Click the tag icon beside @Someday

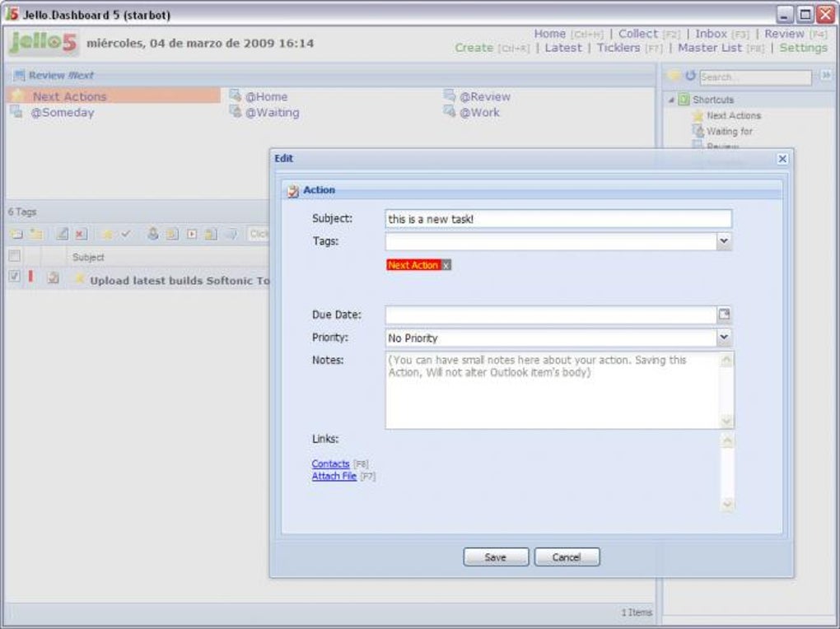point(16,112)
